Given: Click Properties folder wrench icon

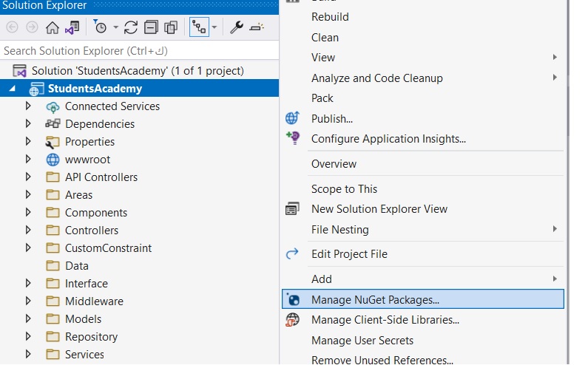Looking at the screenshot, I should pyautogui.click(x=53, y=143).
